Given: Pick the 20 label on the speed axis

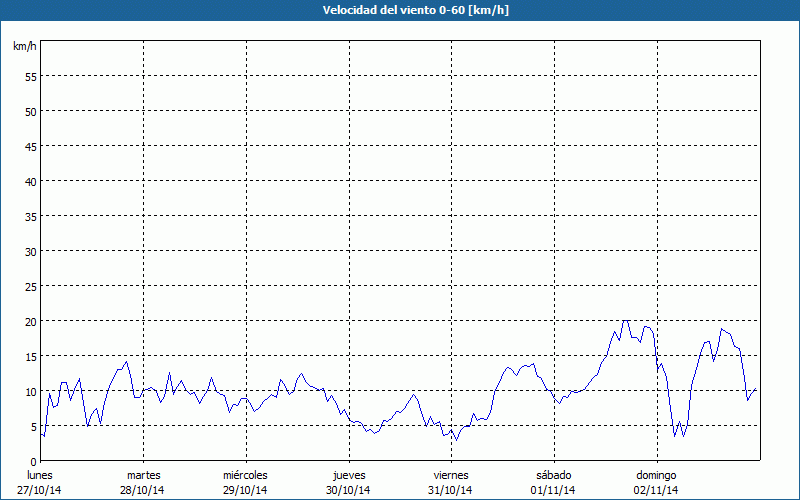Looking at the screenshot, I should pos(31,321).
